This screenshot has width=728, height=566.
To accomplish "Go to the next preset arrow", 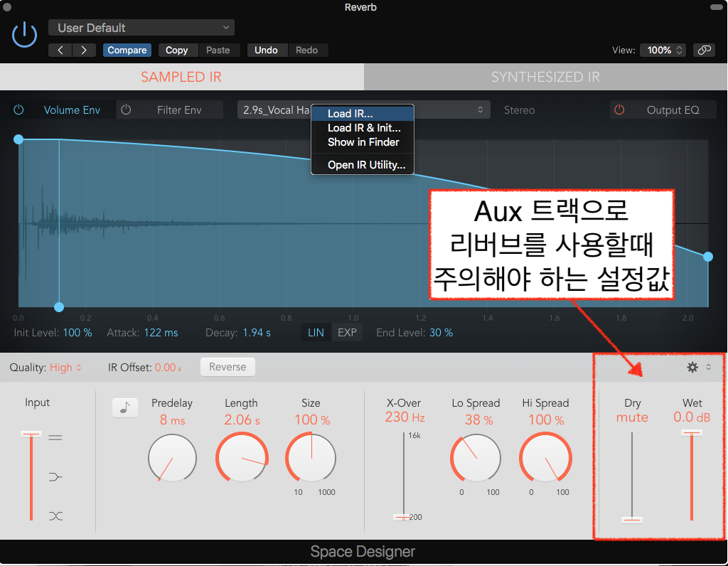I will 84,50.
